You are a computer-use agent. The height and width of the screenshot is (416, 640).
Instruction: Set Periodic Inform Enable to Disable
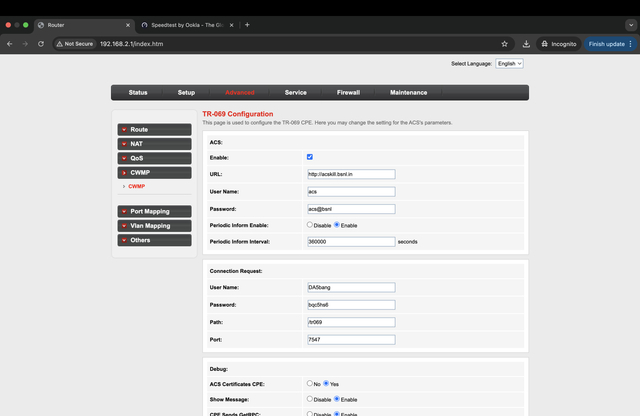[x=310, y=225]
